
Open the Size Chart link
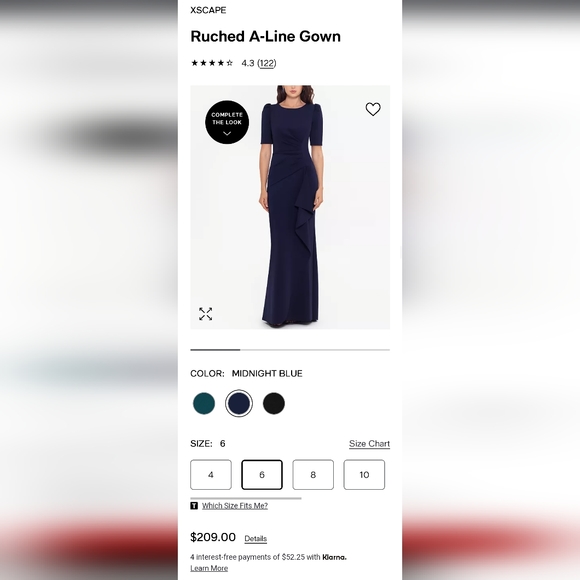pyautogui.click(x=369, y=444)
